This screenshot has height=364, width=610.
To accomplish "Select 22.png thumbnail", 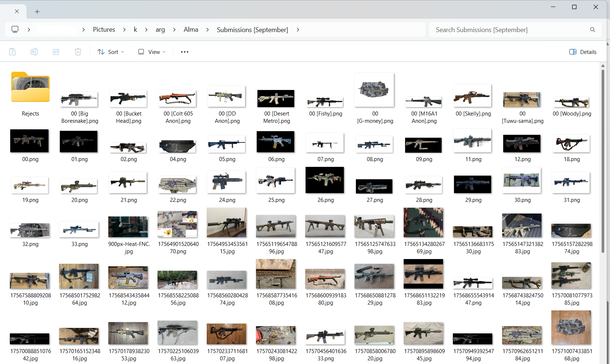I will coord(178,185).
